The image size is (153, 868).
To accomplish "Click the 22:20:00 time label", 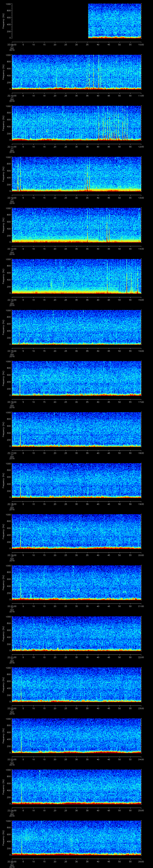I will tap(12, 606).
